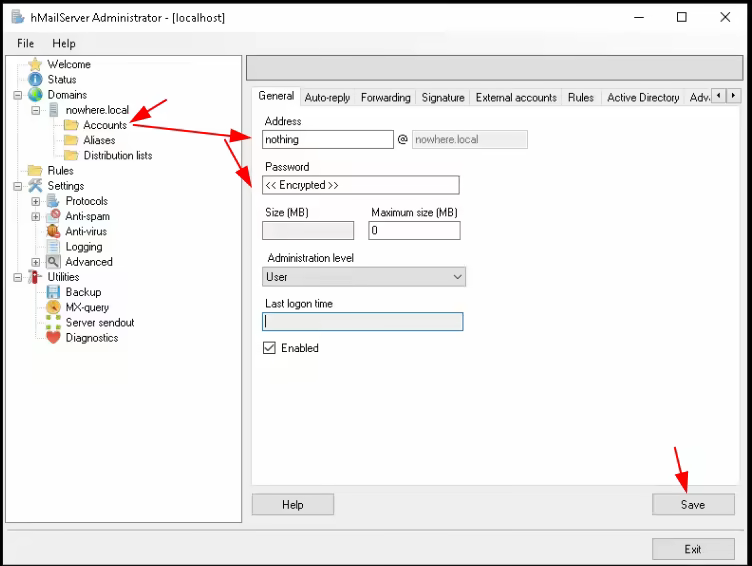Screen dimensions: 752x566
Task: Expand the Advanced tree node
Action: (35, 262)
